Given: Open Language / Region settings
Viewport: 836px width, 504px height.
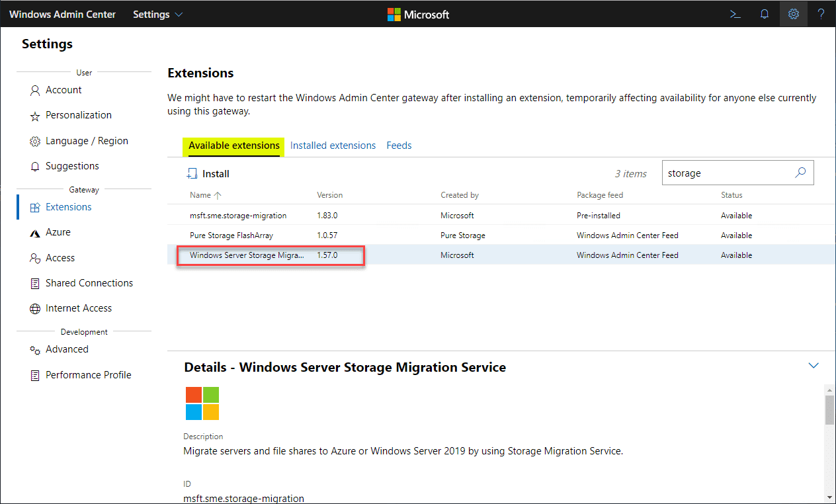Looking at the screenshot, I should 87,141.
